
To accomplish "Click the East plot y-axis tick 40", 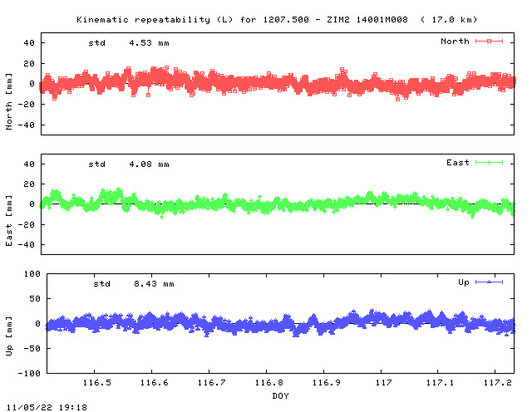I will (29, 164).
